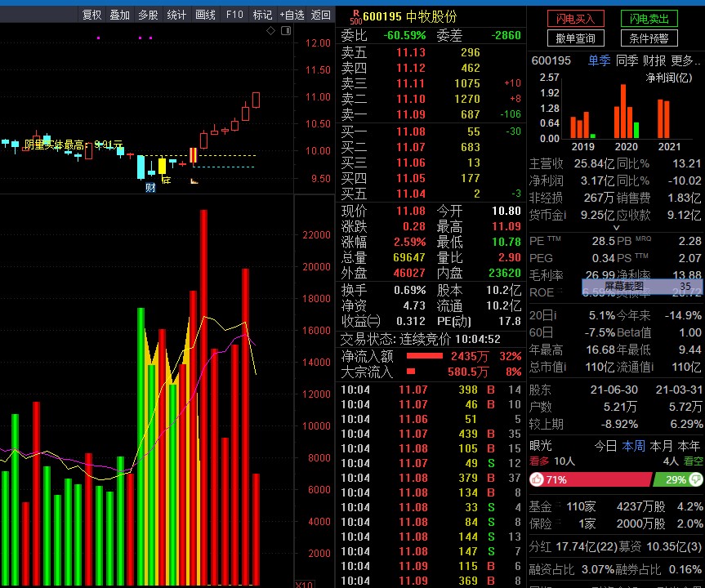Click the info icon beside 20日
The image size is (705, 588).
pyautogui.click(x=555, y=315)
